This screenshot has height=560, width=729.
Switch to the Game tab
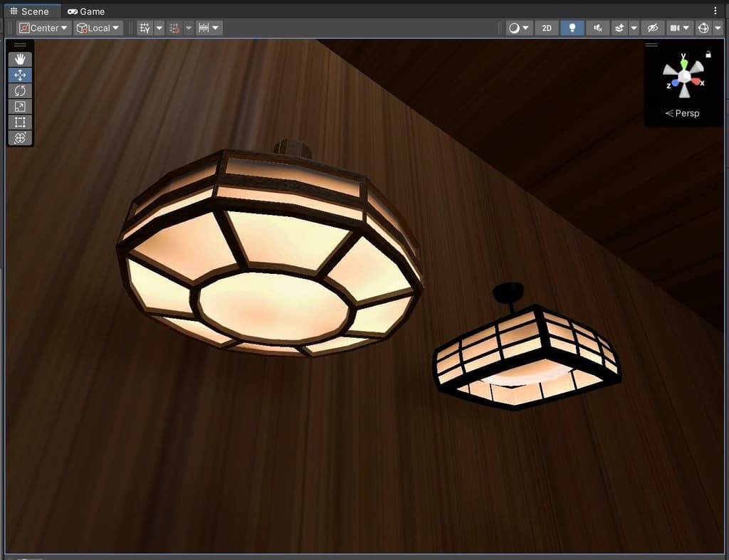tap(86, 11)
